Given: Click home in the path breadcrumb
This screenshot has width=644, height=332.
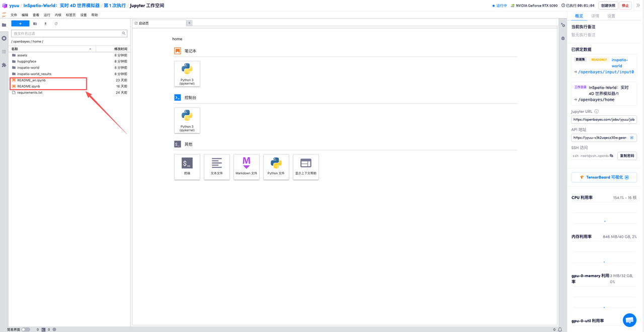Looking at the screenshot, I should point(36,41).
